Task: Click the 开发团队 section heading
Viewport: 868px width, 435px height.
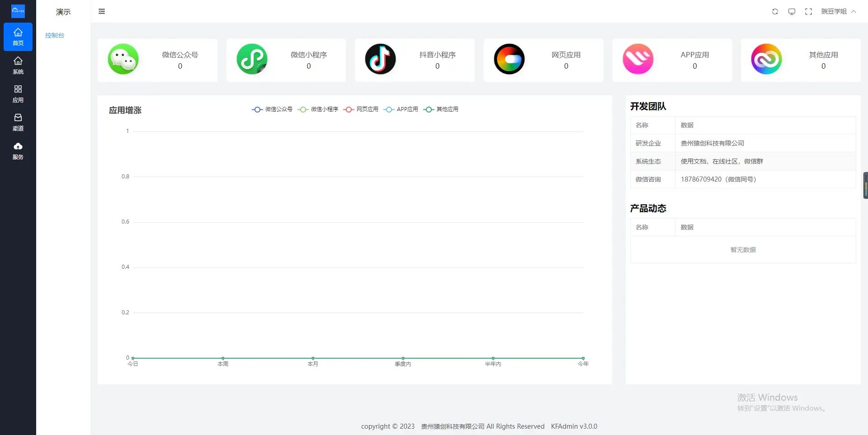Action: (x=648, y=106)
